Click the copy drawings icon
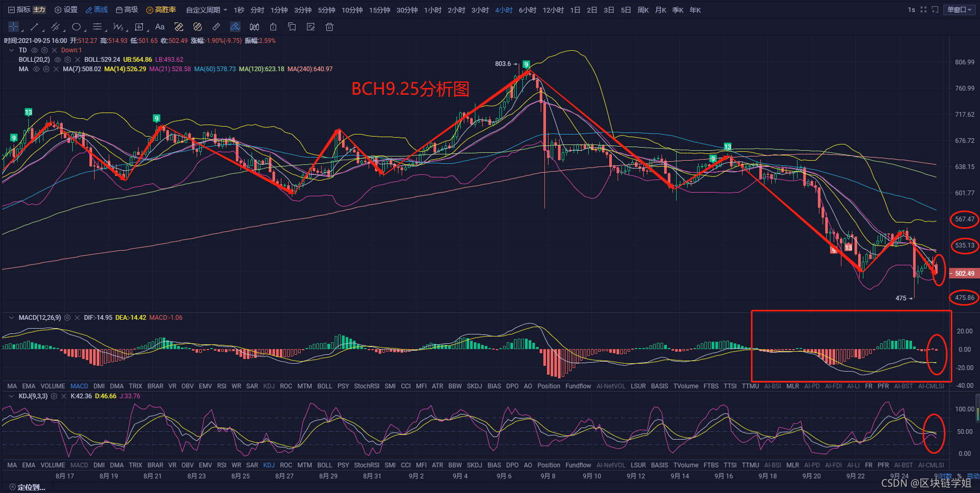This screenshot has width=980, height=493. pos(292,27)
